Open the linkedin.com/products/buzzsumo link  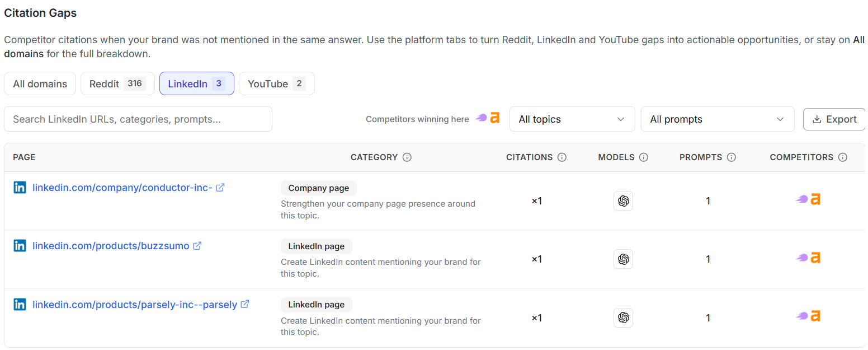pos(111,246)
